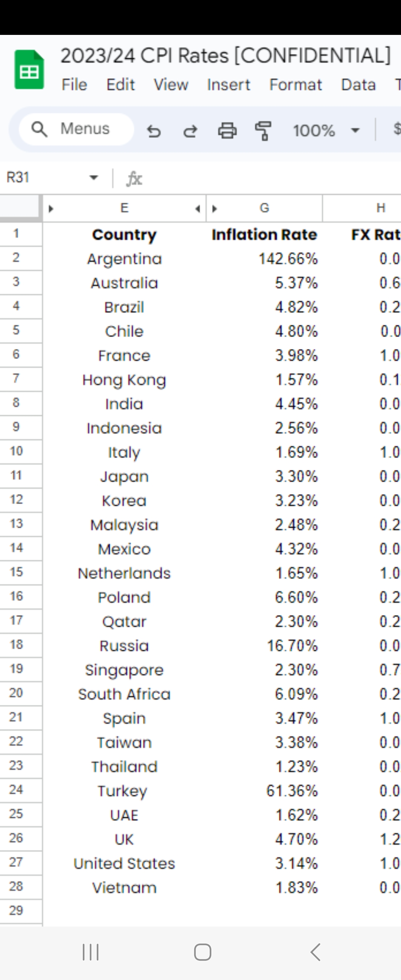The width and height of the screenshot is (401, 980).
Task: Open the Insert menu
Action: 229,85
